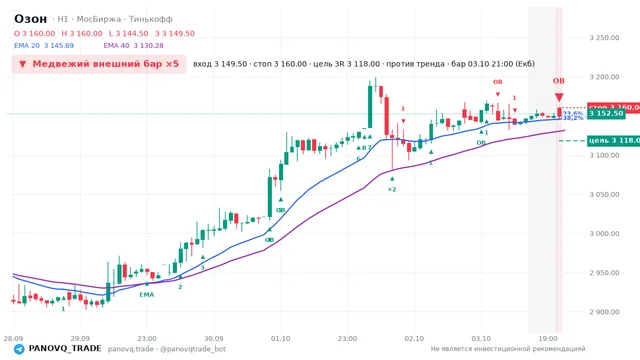
Task: Click the 'L 3 144.50' low value
Action: coord(129,33)
